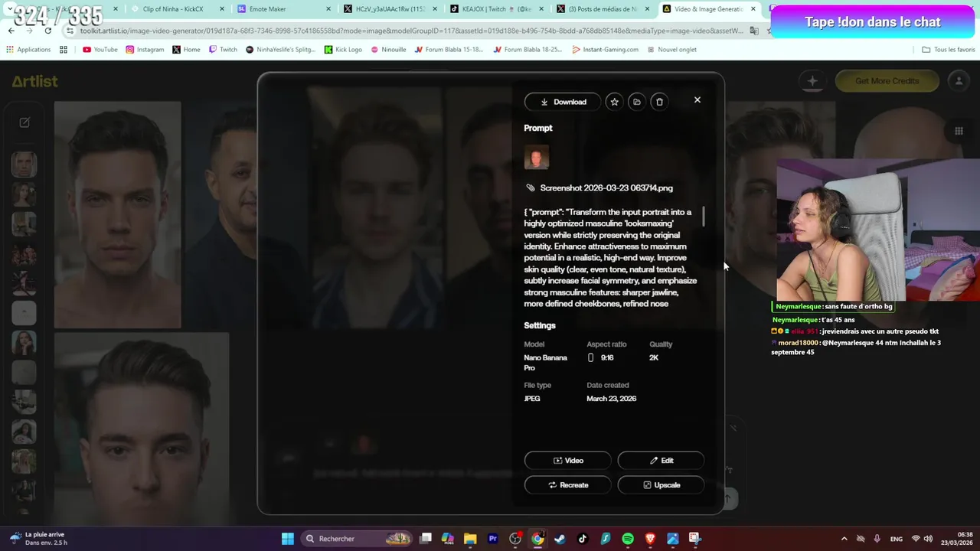Screen dimensions: 980x551
Task: Click the attachment paperclip icon beside Screenshot file
Action: tap(531, 187)
